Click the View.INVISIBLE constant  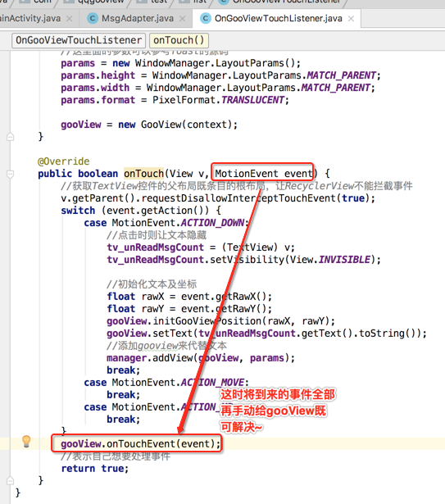click(x=330, y=260)
